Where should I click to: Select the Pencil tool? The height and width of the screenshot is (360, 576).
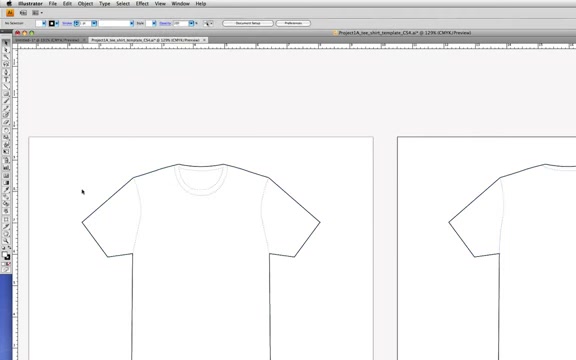[x=6, y=108]
